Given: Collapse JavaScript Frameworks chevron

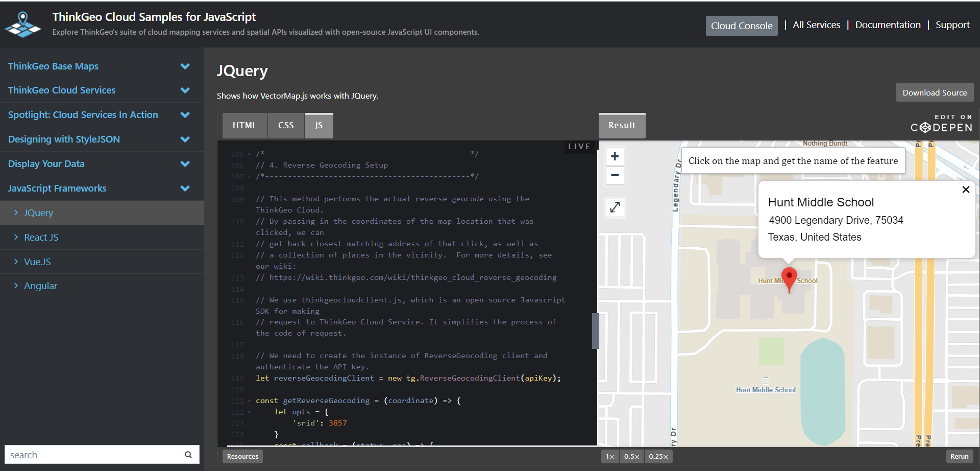Looking at the screenshot, I should (x=185, y=189).
